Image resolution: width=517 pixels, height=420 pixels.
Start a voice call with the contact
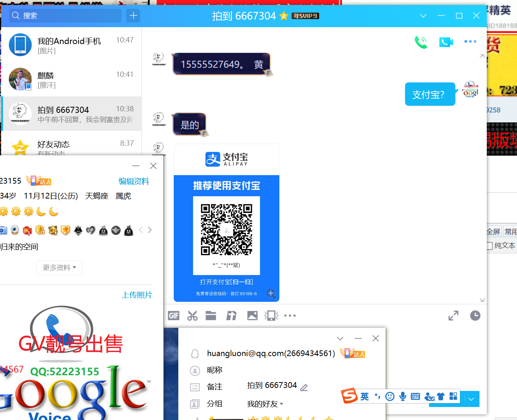click(x=421, y=42)
